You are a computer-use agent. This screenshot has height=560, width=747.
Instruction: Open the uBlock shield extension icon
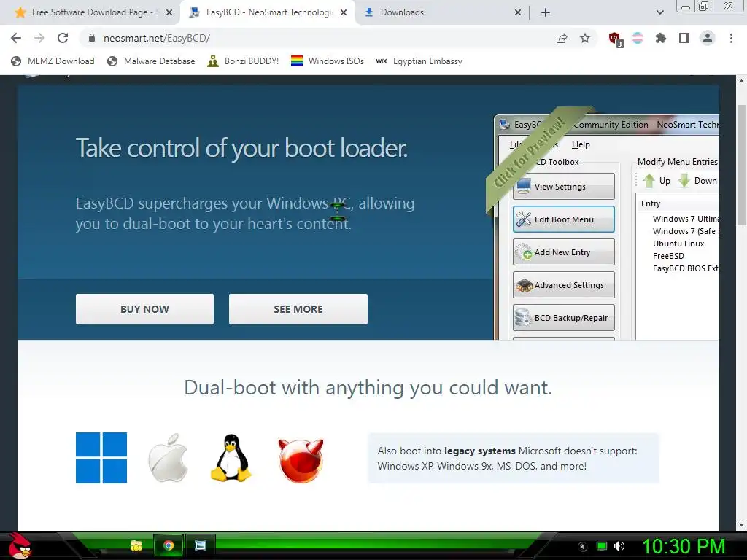coord(616,39)
